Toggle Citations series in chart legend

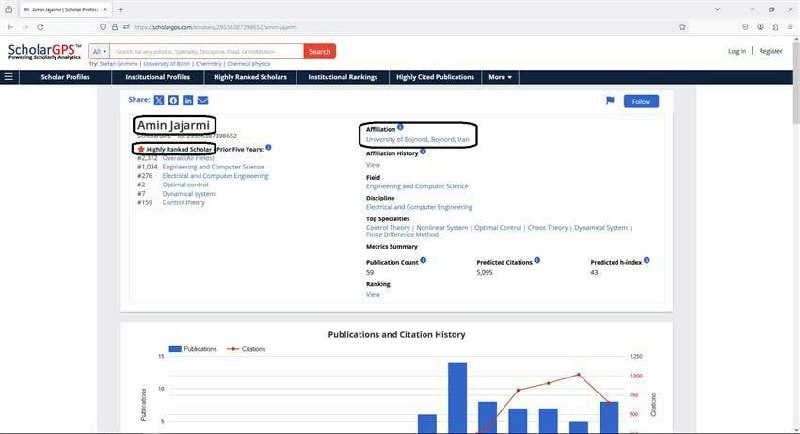pos(246,349)
